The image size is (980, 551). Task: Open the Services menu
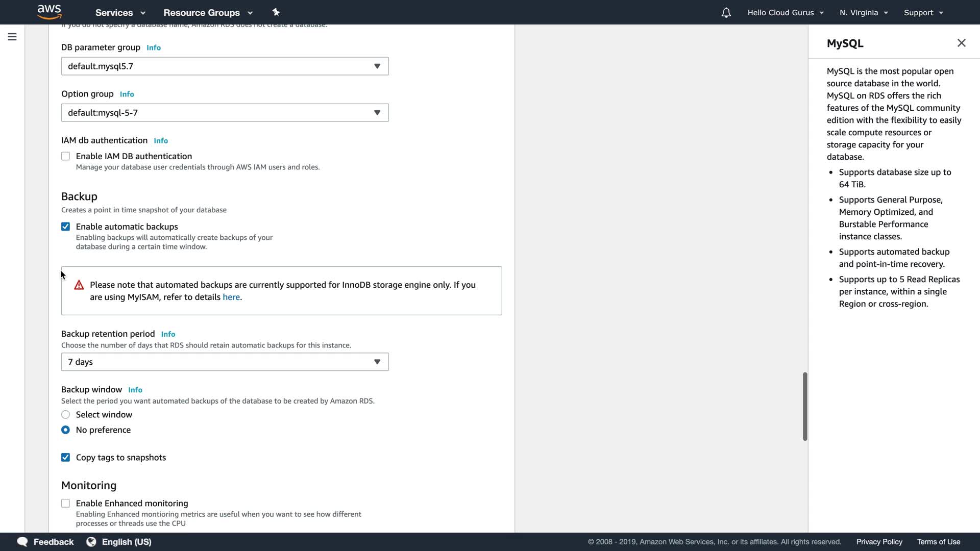120,13
